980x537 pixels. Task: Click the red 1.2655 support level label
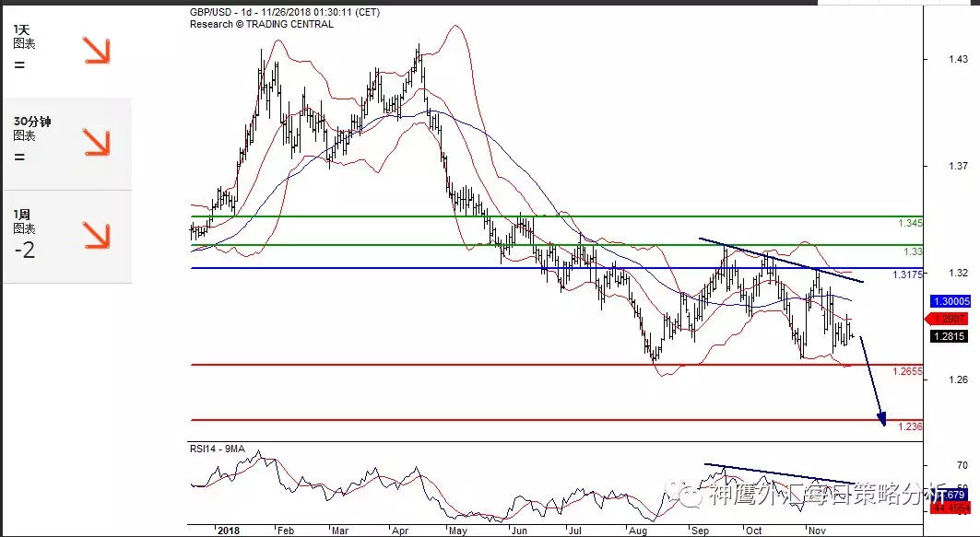click(x=908, y=371)
